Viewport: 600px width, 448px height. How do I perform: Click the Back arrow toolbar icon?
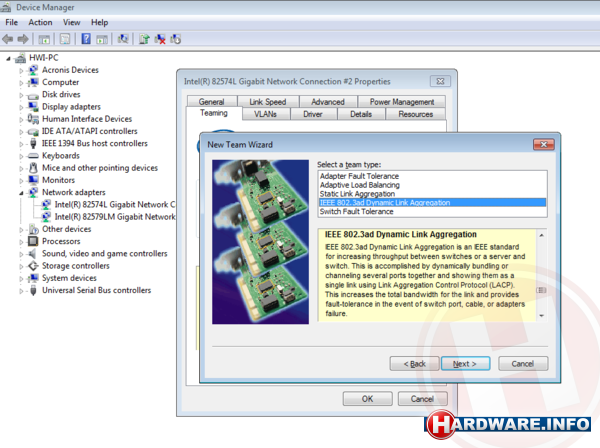point(8,39)
